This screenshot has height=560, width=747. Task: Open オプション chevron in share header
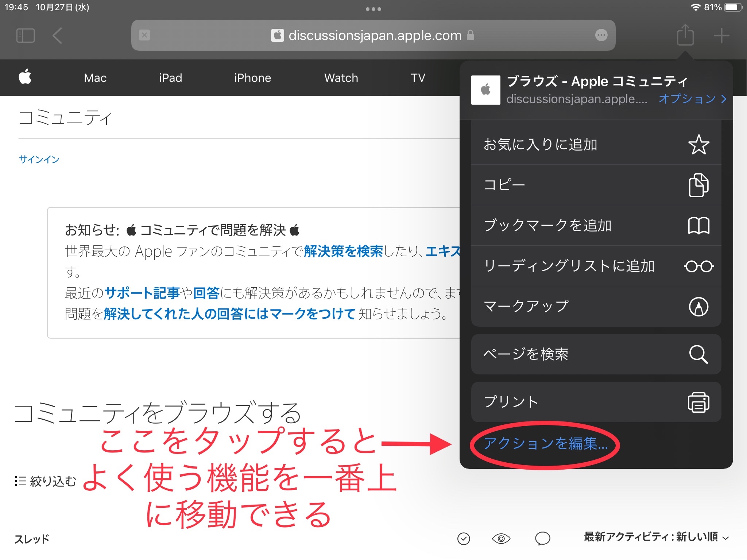[692, 99]
